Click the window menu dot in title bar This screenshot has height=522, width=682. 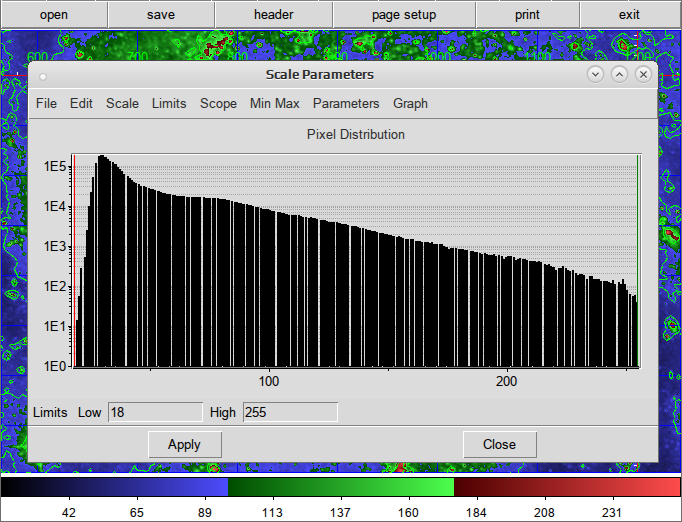click(43, 77)
